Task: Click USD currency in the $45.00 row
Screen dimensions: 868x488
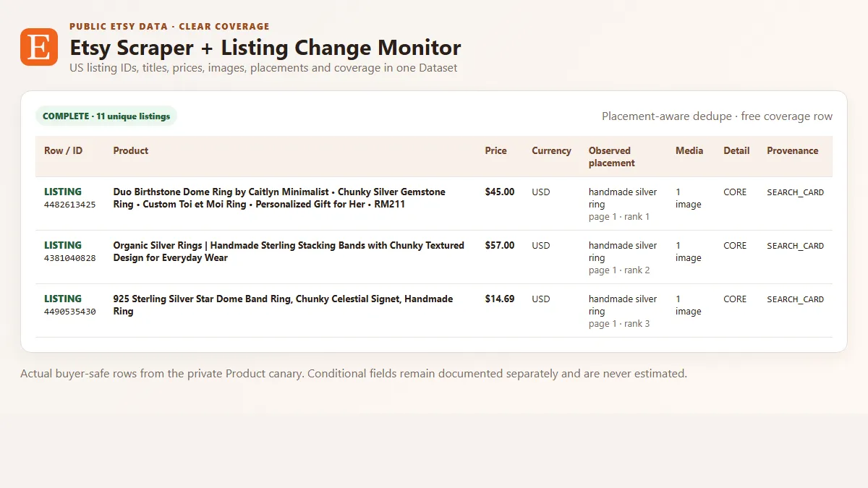Action: [541, 192]
